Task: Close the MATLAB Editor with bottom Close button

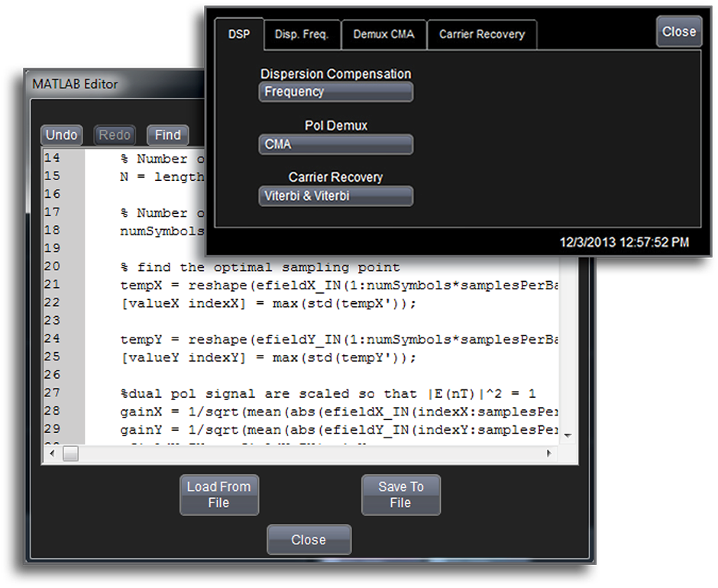Action: pos(309,540)
